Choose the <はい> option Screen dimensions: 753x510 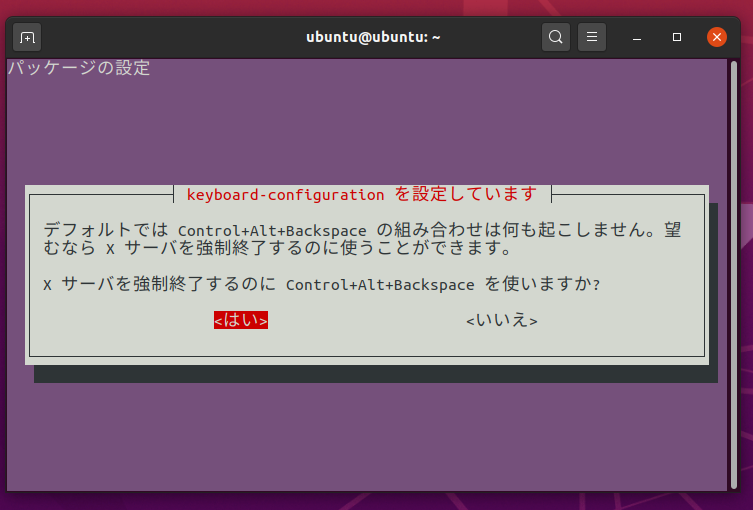(241, 320)
